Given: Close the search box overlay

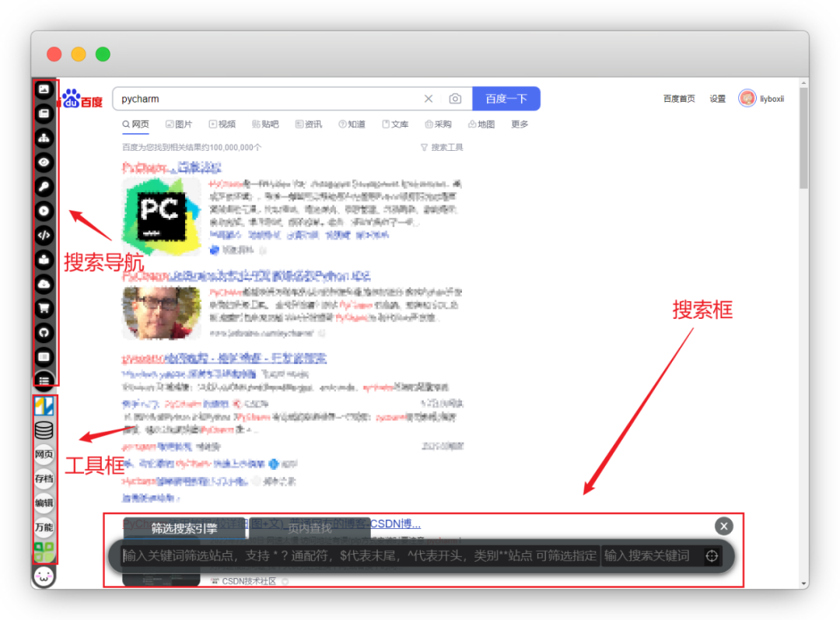Looking at the screenshot, I should tap(724, 526).
